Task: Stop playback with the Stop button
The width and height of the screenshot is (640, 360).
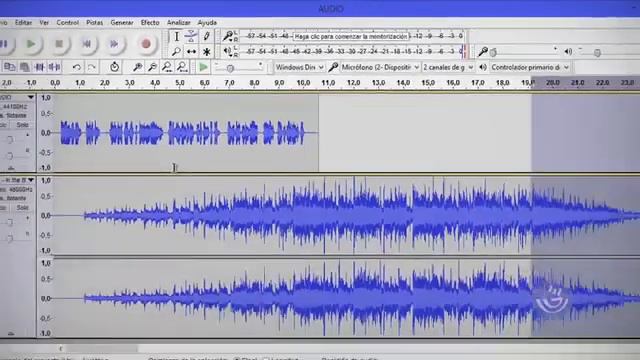Action: [x=59, y=44]
